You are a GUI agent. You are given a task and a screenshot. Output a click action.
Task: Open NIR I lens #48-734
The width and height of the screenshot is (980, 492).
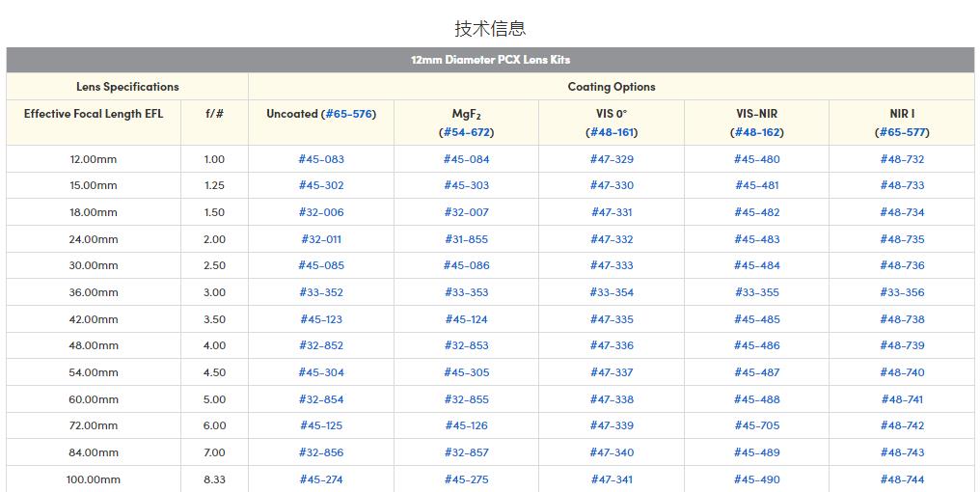902,212
